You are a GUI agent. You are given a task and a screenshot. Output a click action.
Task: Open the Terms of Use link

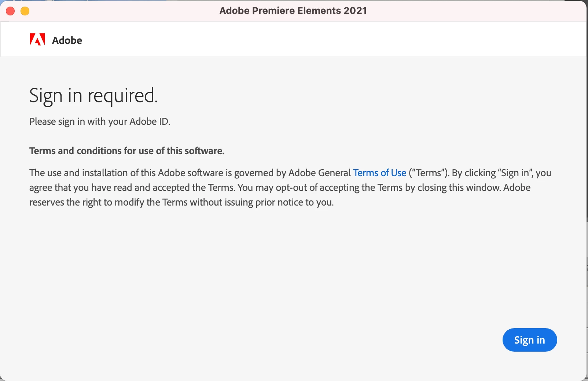click(379, 173)
